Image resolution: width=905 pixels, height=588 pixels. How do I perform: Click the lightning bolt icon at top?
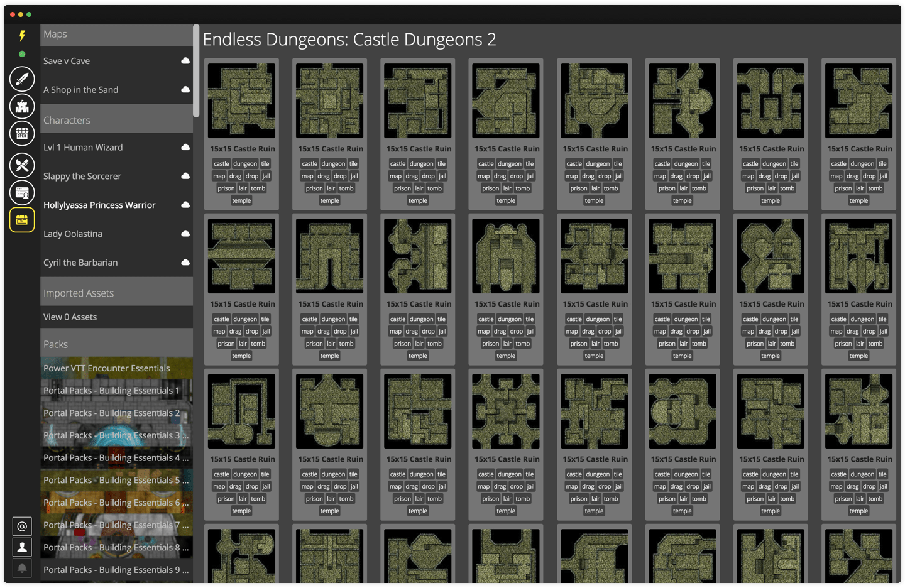(21, 36)
